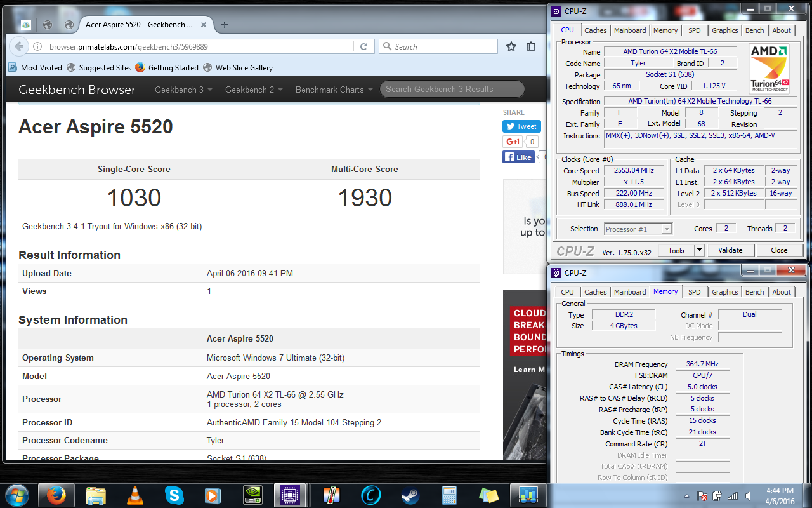Open the monitor graph app on taskbar
Screen dimensions: 812x508
tap(528, 495)
